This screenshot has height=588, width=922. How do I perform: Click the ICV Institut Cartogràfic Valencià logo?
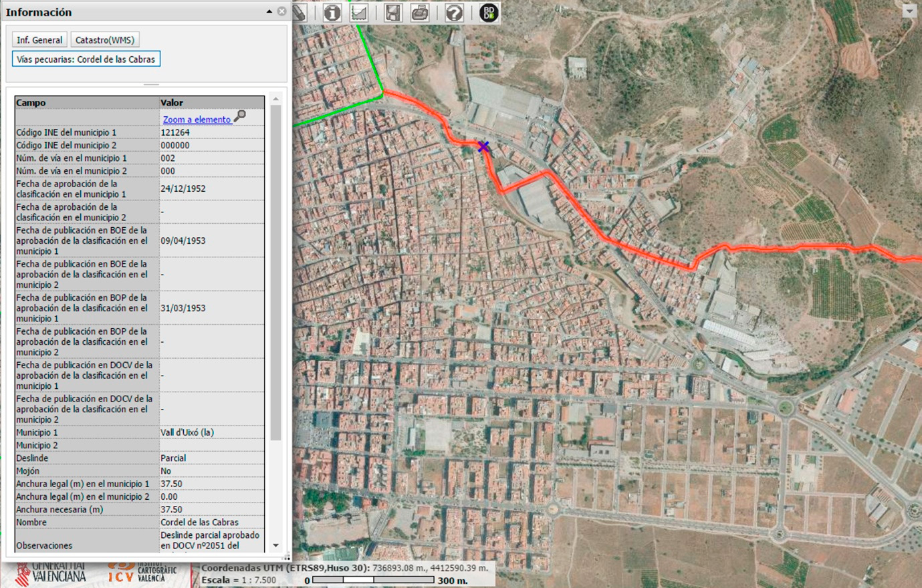point(144,573)
